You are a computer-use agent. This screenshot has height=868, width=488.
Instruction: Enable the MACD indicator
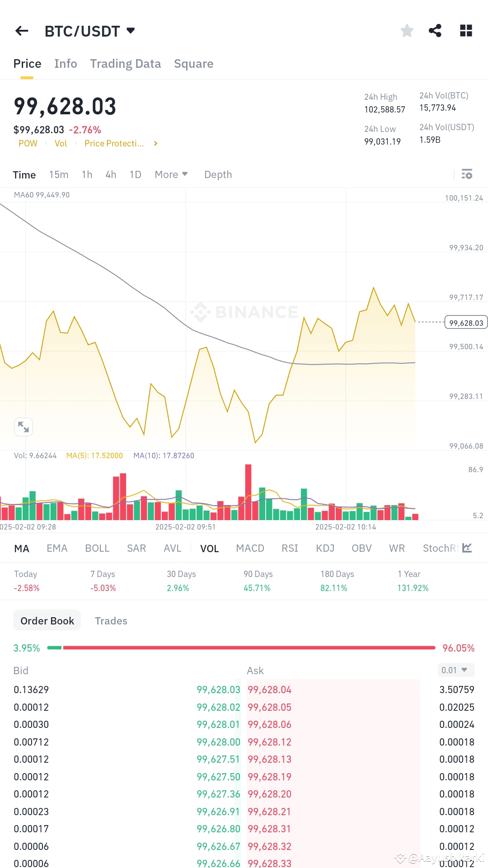pos(250,548)
